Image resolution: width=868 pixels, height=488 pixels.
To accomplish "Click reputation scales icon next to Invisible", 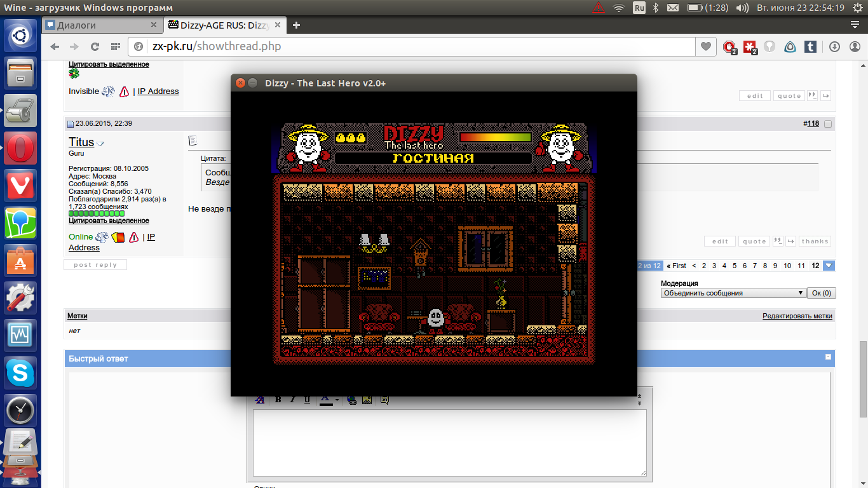I will 109,91.
